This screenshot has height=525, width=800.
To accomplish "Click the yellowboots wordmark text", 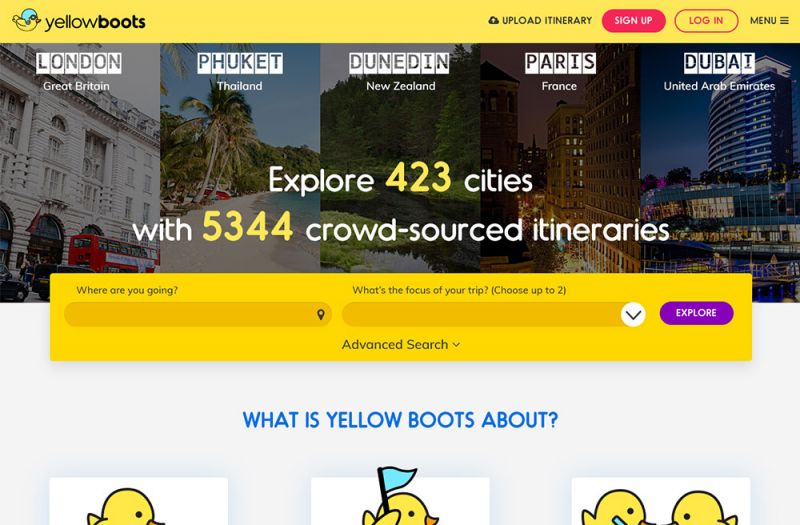I will (95, 22).
